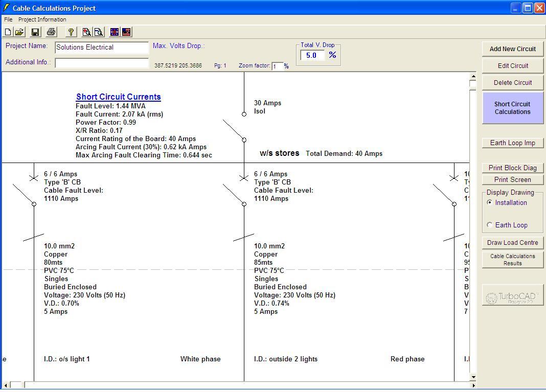
Task: Click the Additional Info input field
Action: click(102, 63)
